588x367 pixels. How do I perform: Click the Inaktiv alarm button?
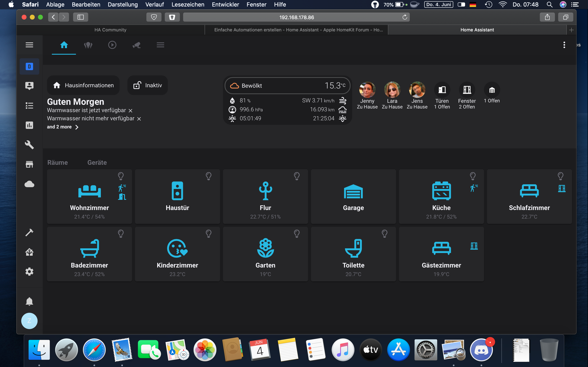(x=147, y=85)
